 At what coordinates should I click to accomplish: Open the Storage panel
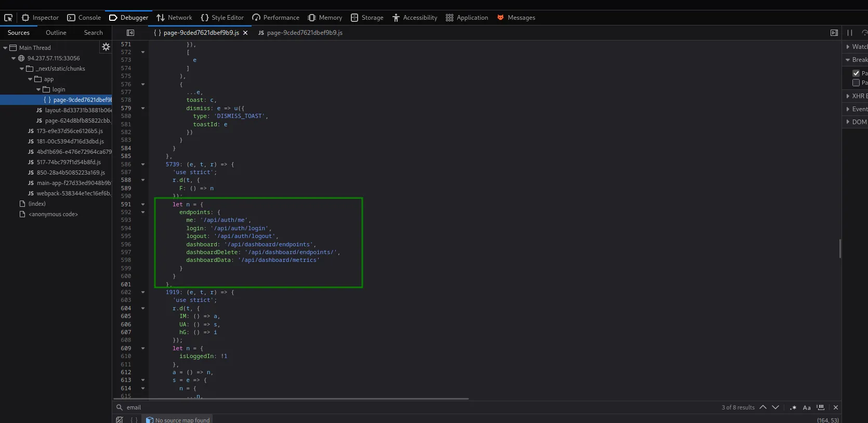367,18
